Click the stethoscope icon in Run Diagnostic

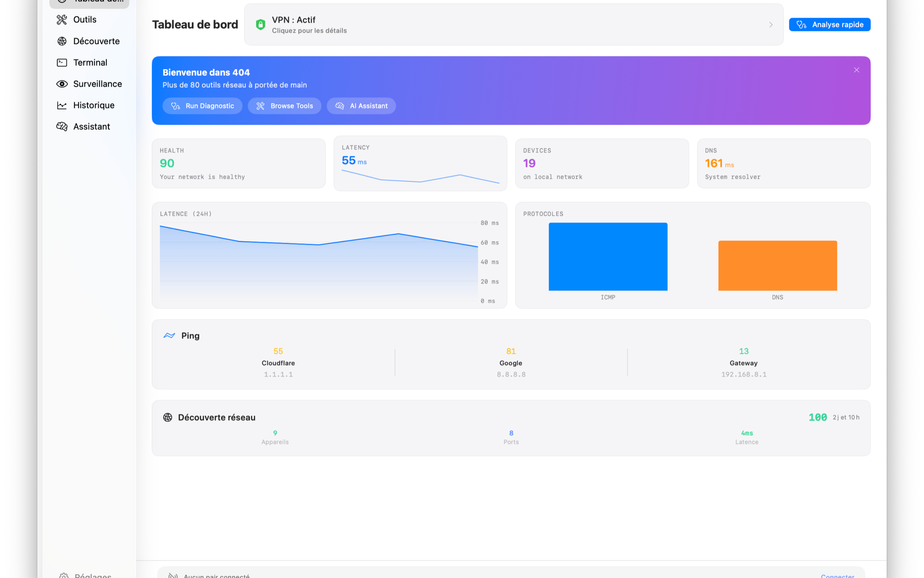click(175, 106)
